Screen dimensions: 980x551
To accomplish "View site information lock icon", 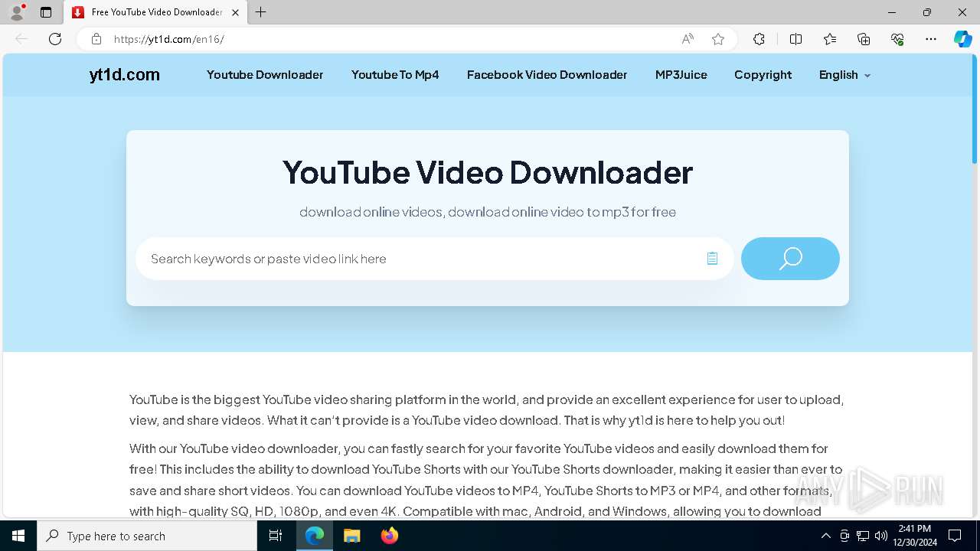I will point(96,39).
